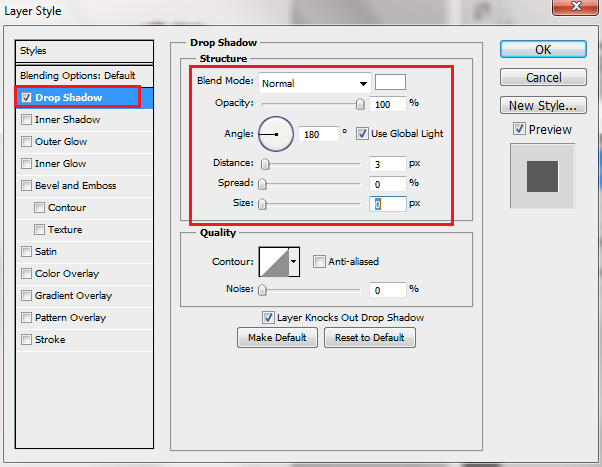The width and height of the screenshot is (602, 467).
Task: Click the Size value field
Action: click(x=387, y=204)
